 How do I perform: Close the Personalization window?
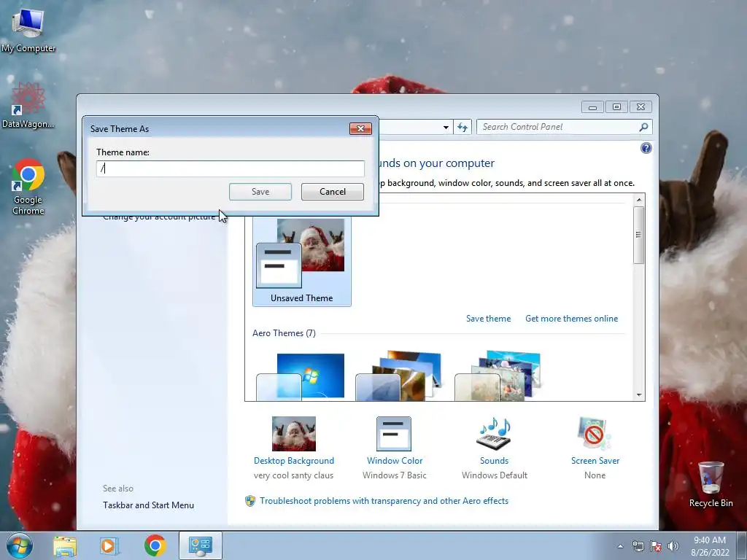640,107
